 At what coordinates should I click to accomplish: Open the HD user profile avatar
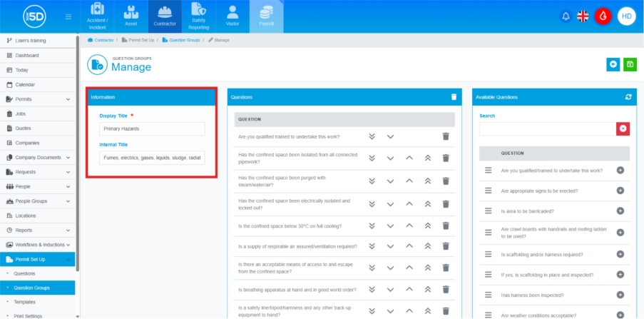[x=626, y=16]
